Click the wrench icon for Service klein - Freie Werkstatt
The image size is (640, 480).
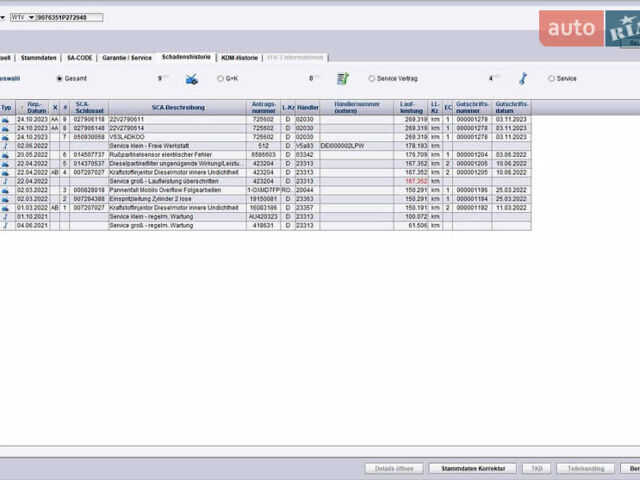point(5,146)
